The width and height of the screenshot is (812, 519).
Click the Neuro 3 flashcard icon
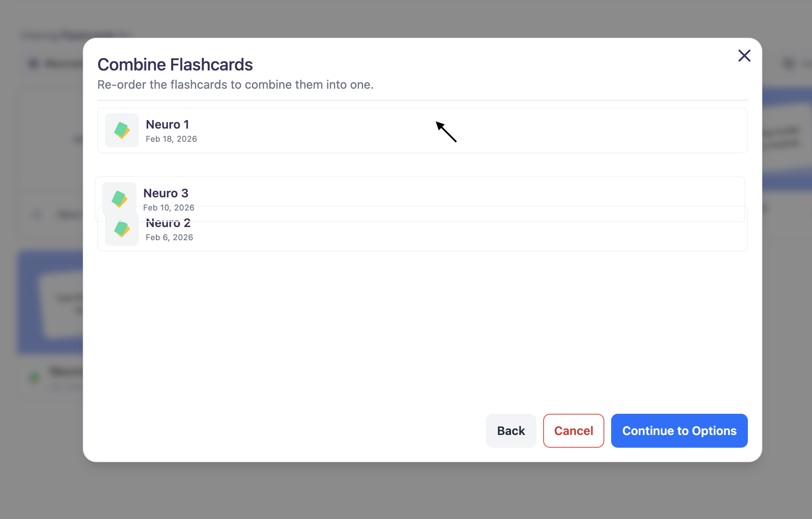119,199
